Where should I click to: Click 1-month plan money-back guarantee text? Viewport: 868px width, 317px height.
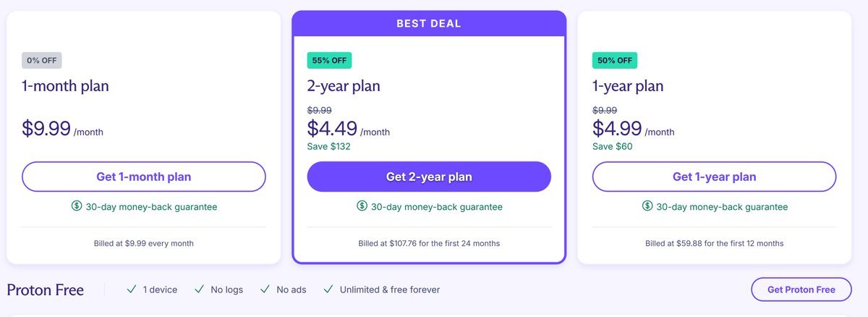(x=151, y=207)
